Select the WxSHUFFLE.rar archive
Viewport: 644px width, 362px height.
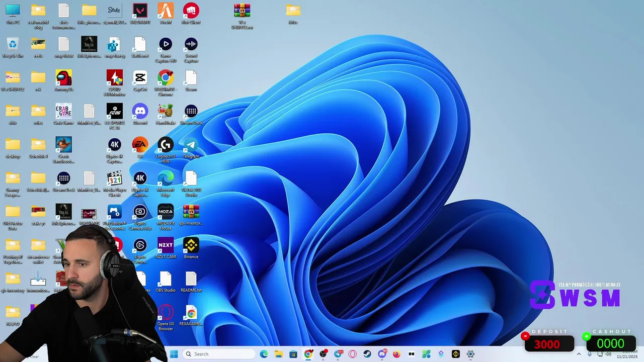242,17
